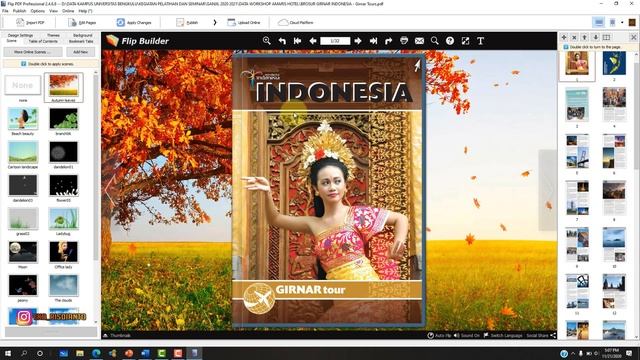Click the page number input field

click(335, 41)
